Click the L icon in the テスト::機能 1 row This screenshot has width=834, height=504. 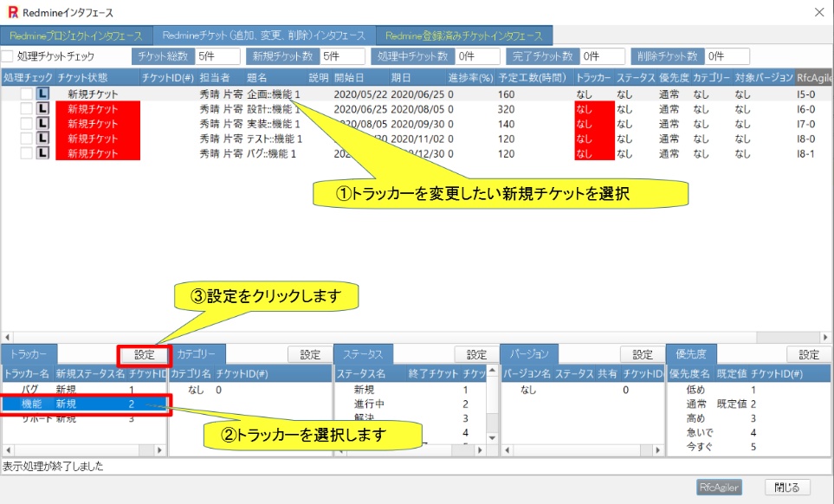coord(42,139)
